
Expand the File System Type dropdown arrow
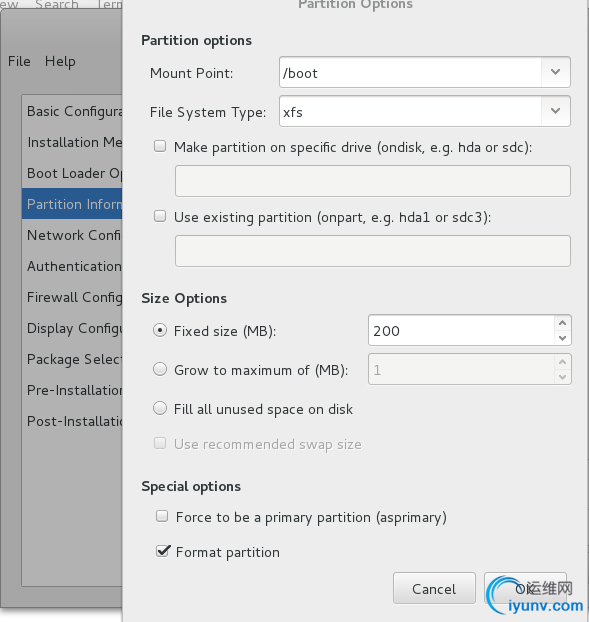(x=555, y=111)
